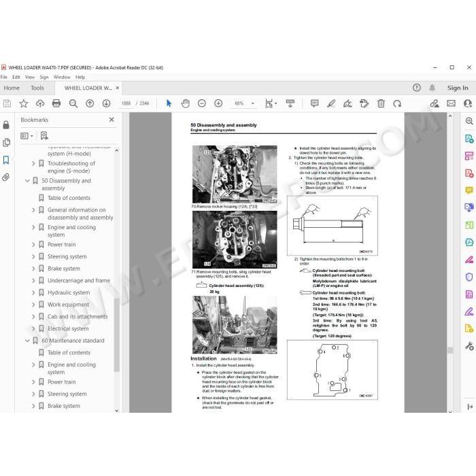Select the Hand pan tool
476x476 pixels.
[185, 103]
